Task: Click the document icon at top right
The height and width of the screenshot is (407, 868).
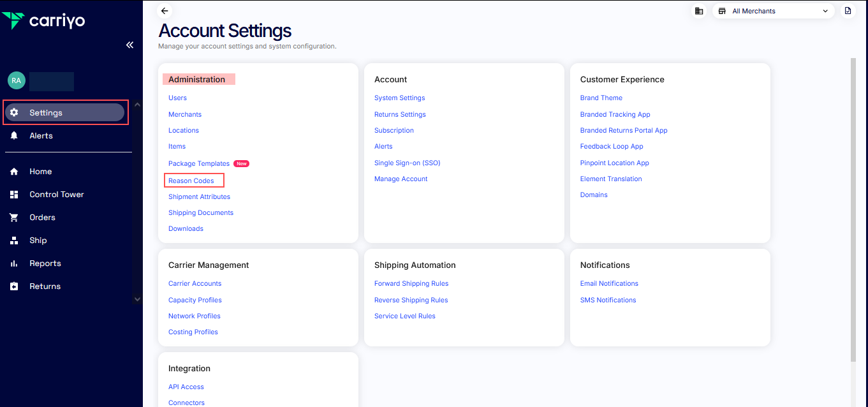Action: (x=848, y=11)
